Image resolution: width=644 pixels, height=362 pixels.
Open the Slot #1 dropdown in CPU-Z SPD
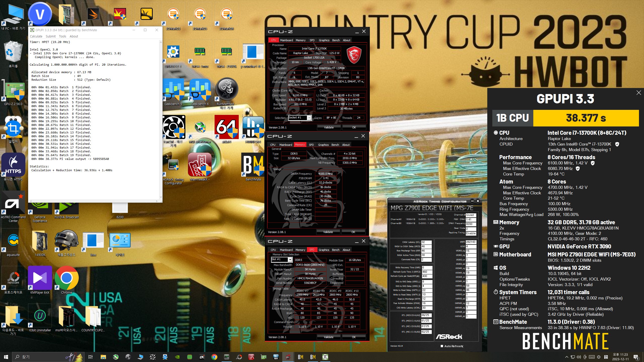coord(282,259)
